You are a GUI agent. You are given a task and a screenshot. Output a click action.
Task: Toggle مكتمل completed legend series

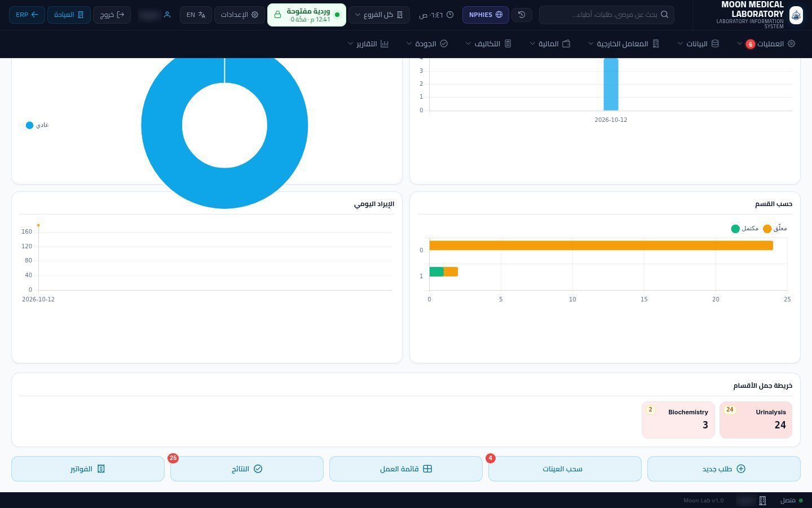tap(744, 229)
